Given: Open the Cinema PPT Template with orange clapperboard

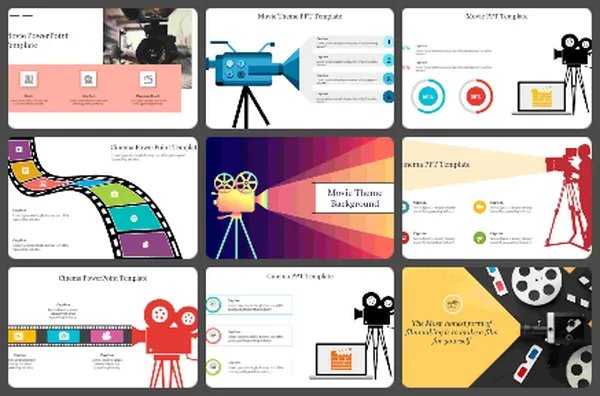Looking at the screenshot, I should pyautogui.click(x=300, y=328).
